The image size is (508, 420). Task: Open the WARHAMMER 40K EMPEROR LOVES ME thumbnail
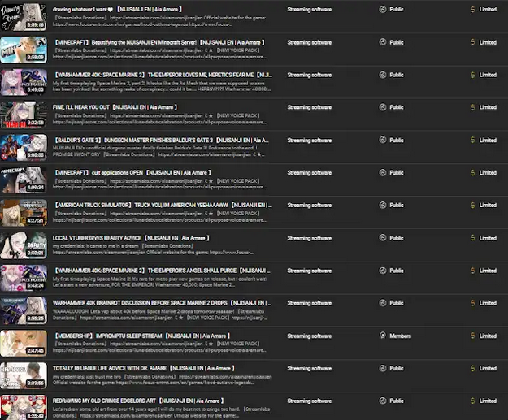24,82
